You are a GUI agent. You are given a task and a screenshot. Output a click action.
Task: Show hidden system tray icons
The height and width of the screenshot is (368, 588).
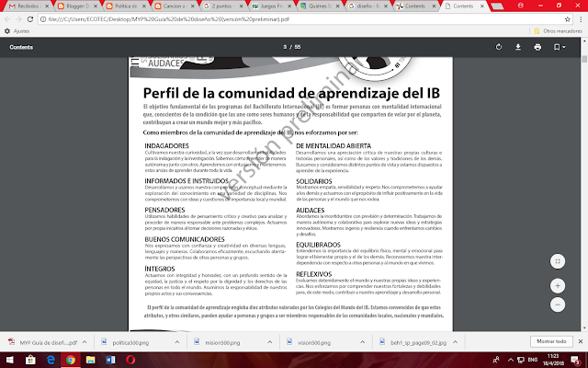click(511, 360)
